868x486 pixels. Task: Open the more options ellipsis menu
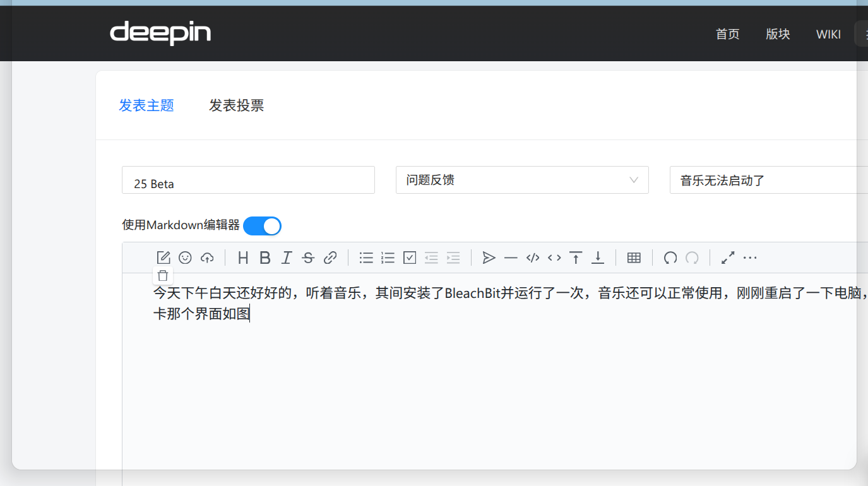[750, 258]
